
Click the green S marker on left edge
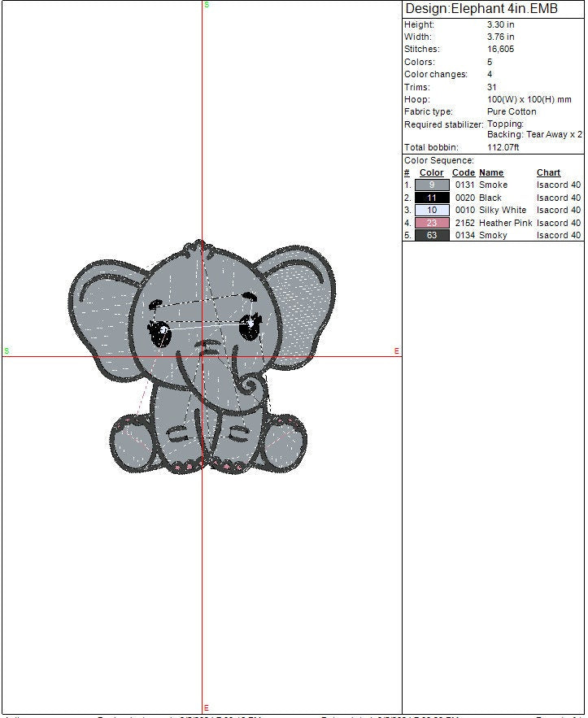click(x=7, y=351)
